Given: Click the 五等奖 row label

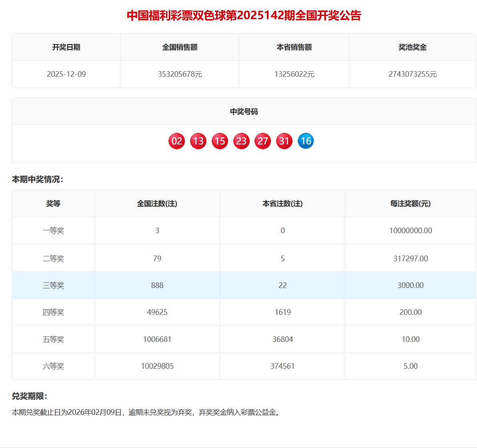Looking at the screenshot, I should pos(53,340).
